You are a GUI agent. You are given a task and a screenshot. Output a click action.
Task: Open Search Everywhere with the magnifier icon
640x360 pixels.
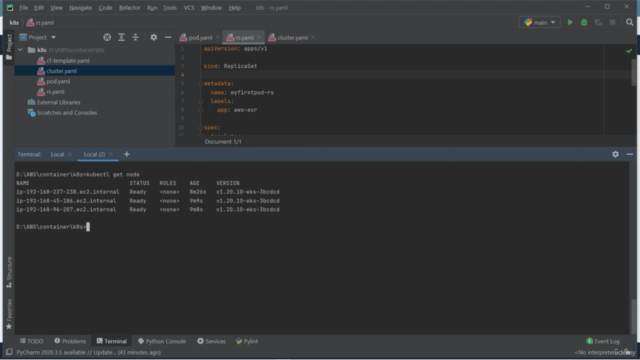point(629,22)
